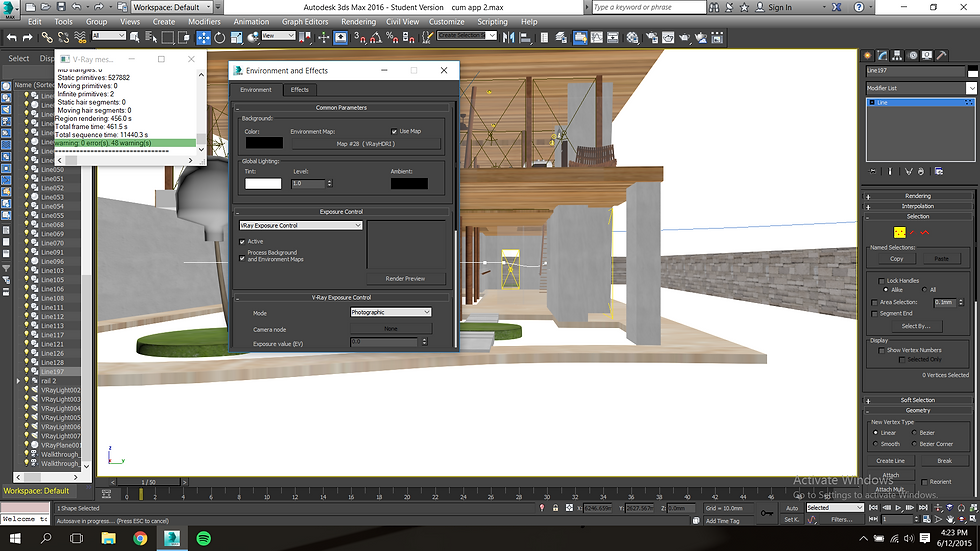980x551 pixels.
Task: Activate Select and Uniform Scale tool
Action: click(x=236, y=37)
